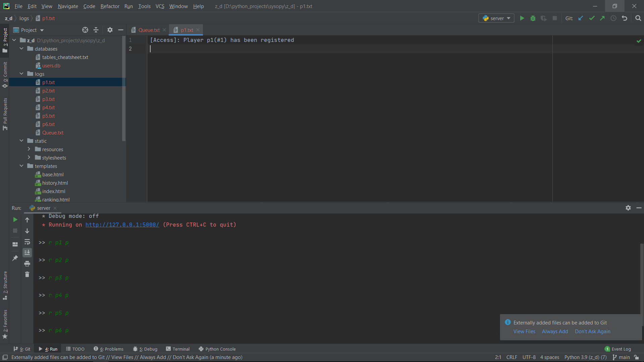644x362 pixels.
Task: Click Always Add in the Git notification
Action: 554,331
